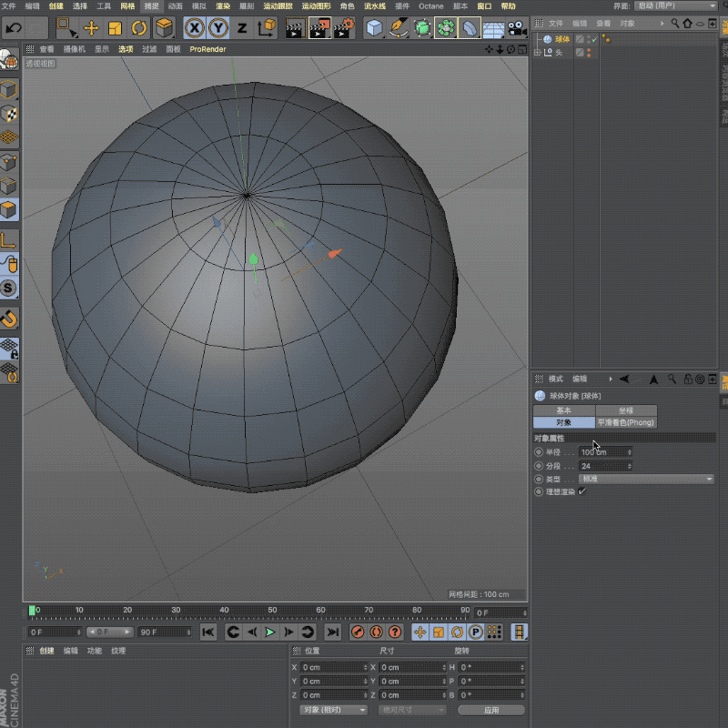Image resolution: width=728 pixels, height=728 pixels.
Task: Switch to the 坐标 attribute tab
Action: click(x=626, y=410)
